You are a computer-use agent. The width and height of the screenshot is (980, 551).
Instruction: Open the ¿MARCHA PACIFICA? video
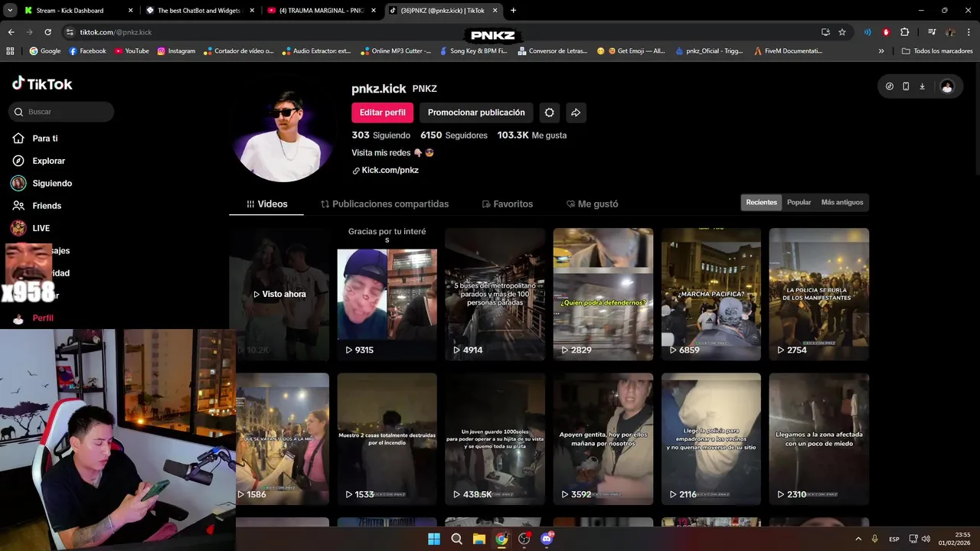711,295
